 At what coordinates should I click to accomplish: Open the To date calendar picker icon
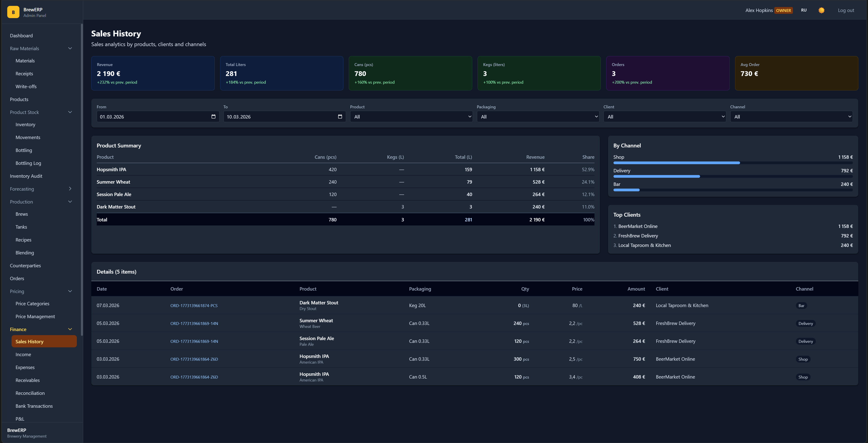coord(340,117)
